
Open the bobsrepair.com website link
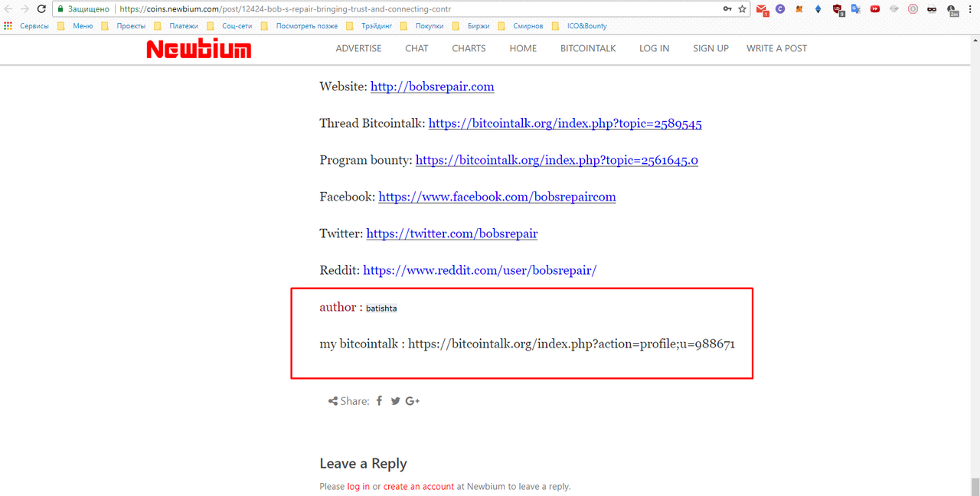pyautogui.click(x=432, y=86)
